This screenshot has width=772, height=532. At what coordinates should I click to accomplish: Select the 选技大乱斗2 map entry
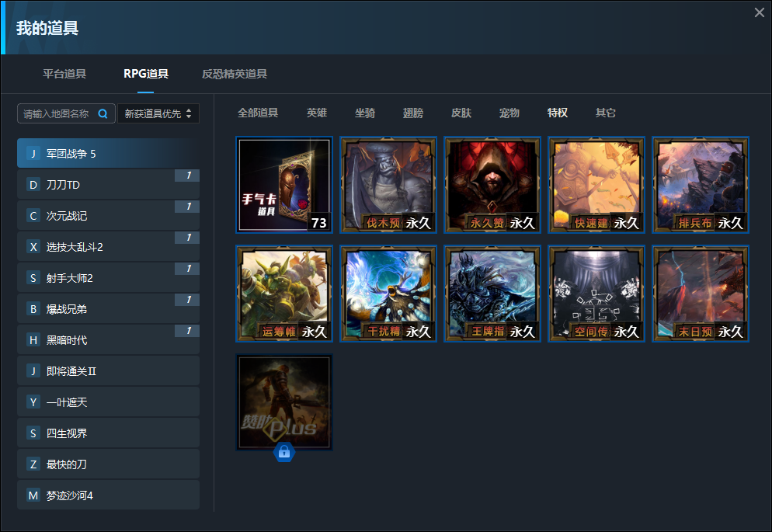(x=108, y=246)
